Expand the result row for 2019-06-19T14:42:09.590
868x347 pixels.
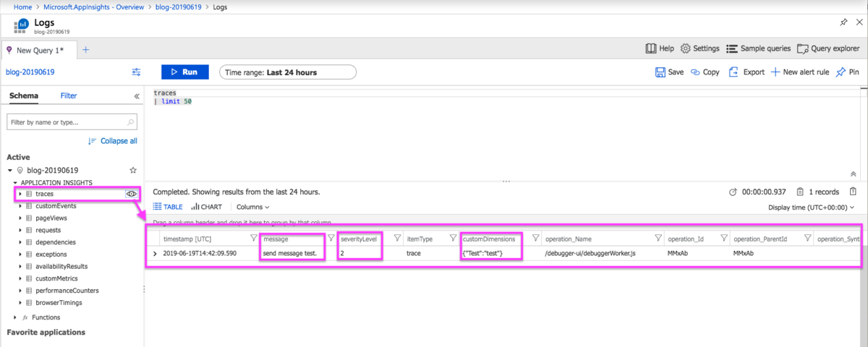[154, 254]
